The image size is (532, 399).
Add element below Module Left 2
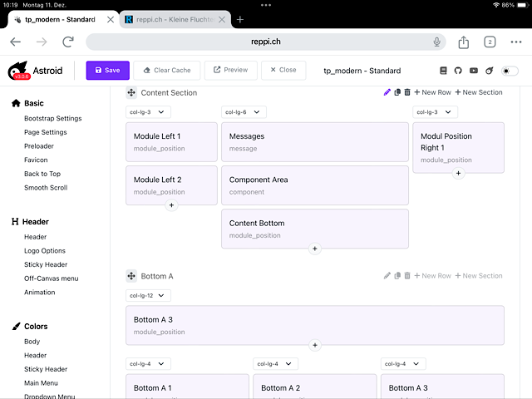(x=171, y=205)
